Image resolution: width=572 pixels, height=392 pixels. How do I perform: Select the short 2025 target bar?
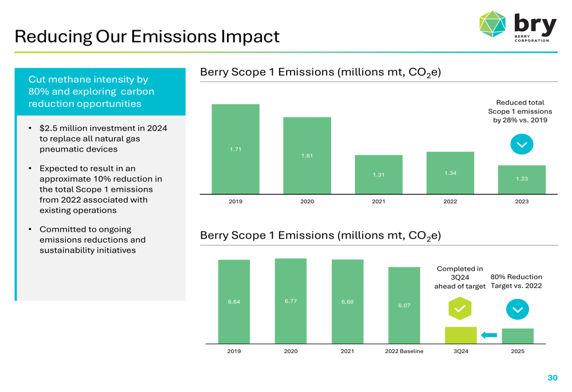[x=518, y=336]
